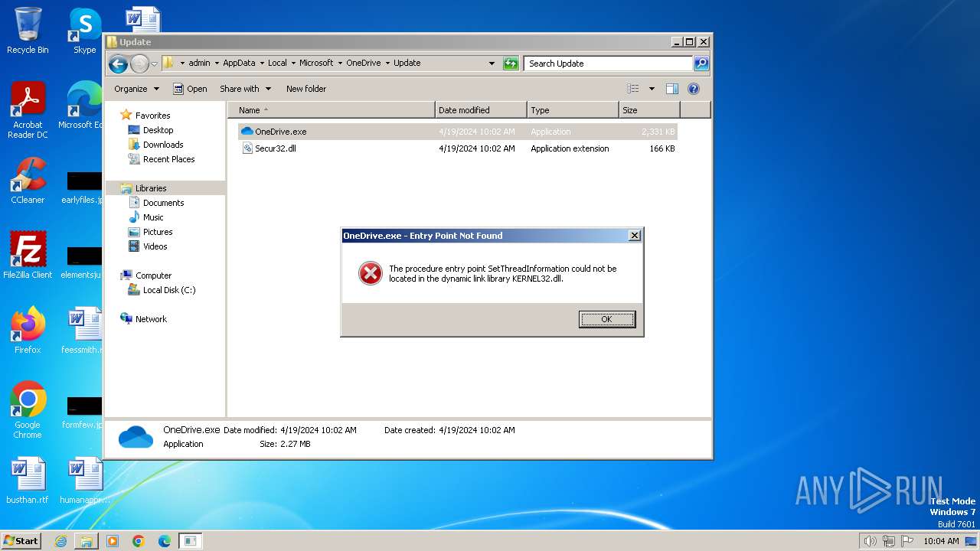Open the Organize menu

(136, 89)
